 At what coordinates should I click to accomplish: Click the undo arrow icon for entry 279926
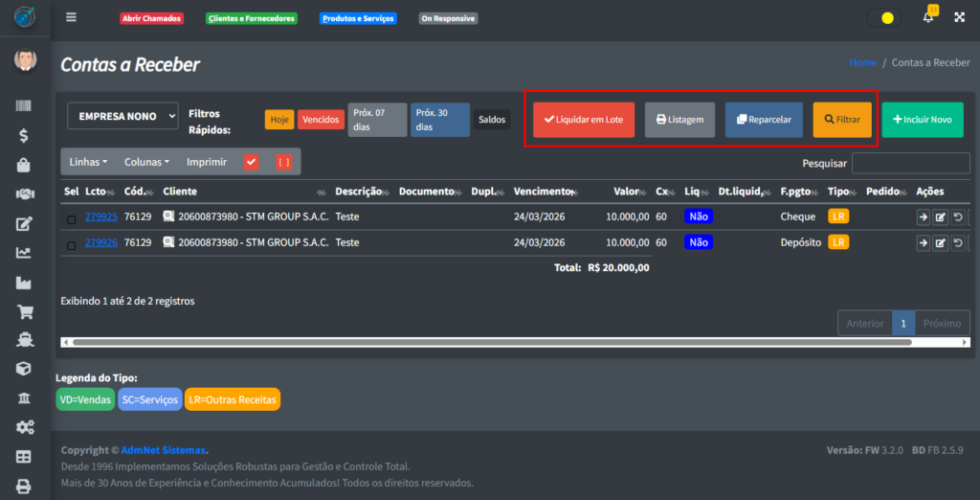pos(957,243)
